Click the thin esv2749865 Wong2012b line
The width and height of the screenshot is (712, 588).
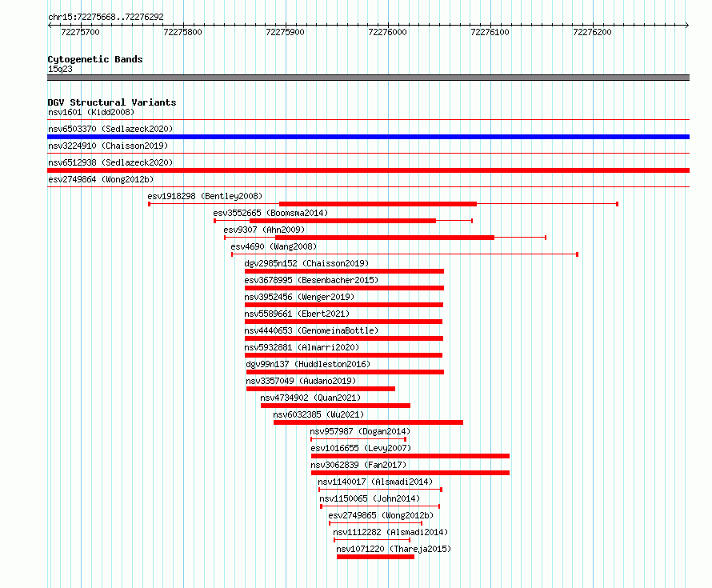pos(375,523)
